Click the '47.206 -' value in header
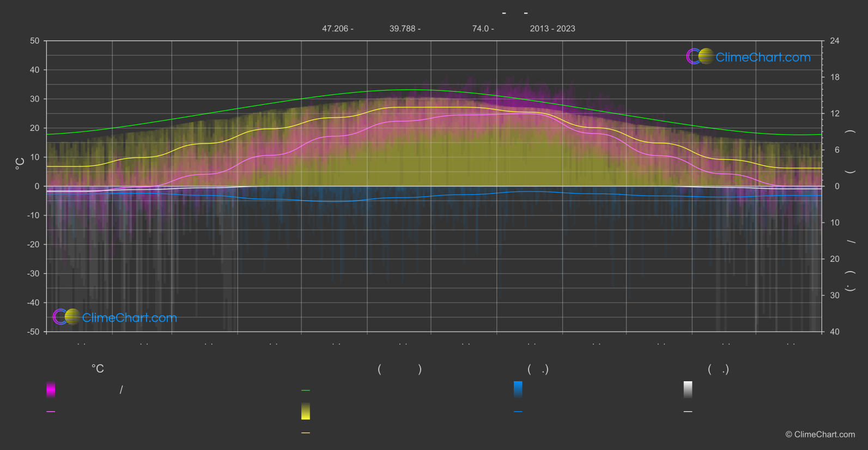This screenshot has width=868, height=450. pyautogui.click(x=338, y=28)
